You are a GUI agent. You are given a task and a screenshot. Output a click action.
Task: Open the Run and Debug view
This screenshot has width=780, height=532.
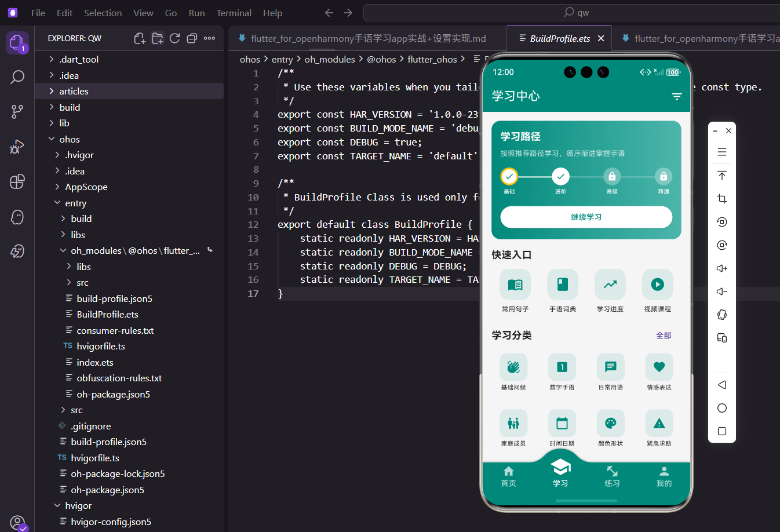tap(17, 147)
